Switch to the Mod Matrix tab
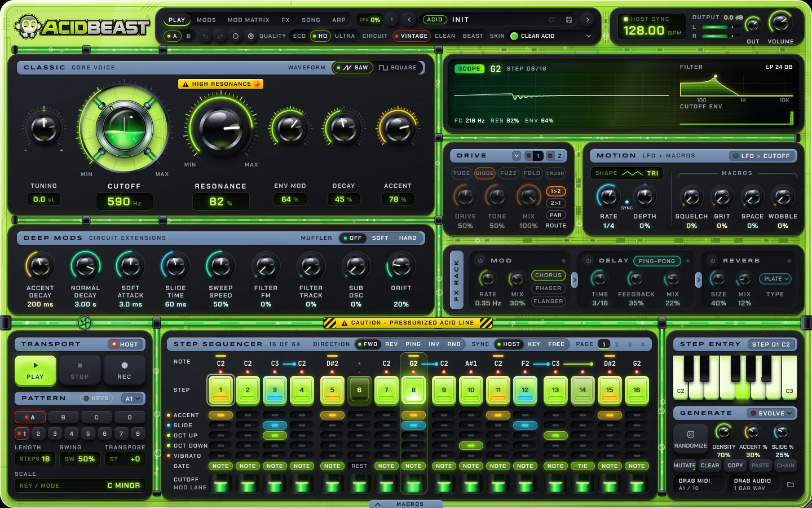Viewport: 812px width, 508px height. pos(249,20)
